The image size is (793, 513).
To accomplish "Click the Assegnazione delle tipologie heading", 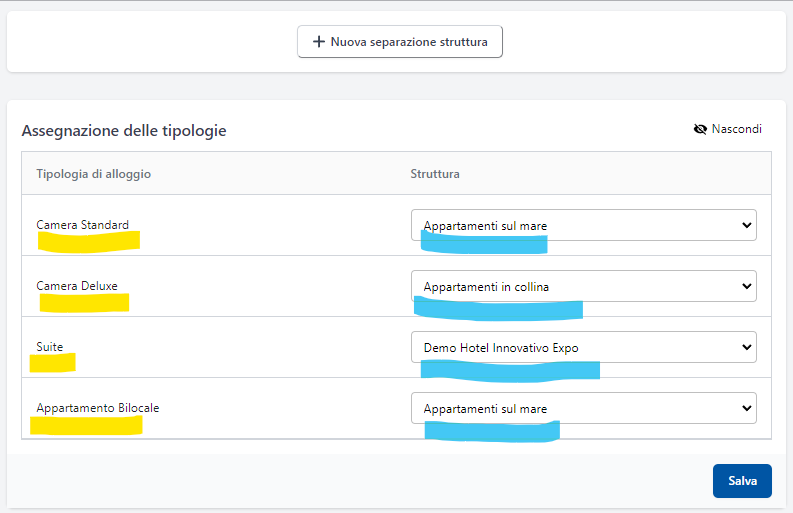I will point(123,131).
